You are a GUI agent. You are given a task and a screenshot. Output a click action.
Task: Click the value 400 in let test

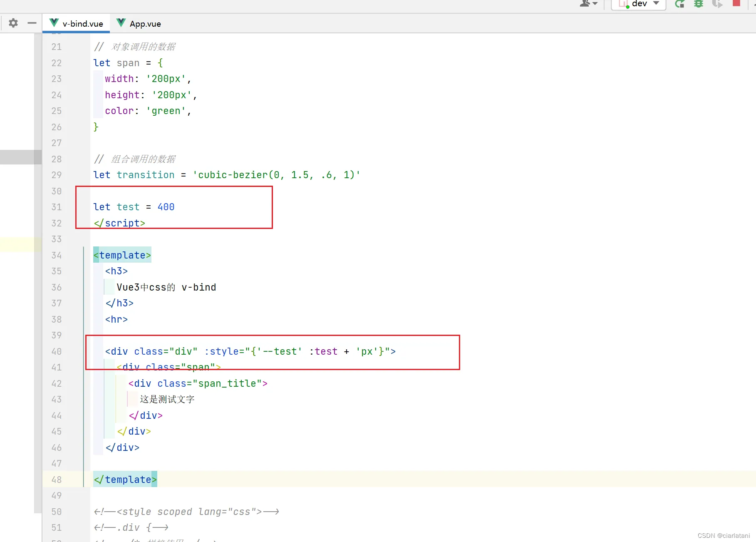click(x=166, y=207)
